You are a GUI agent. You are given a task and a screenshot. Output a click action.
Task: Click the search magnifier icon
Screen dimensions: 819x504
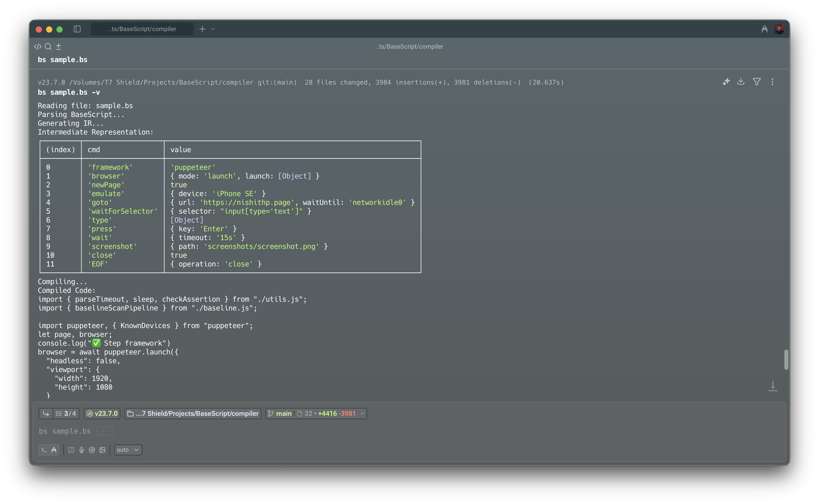tap(48, 47)
